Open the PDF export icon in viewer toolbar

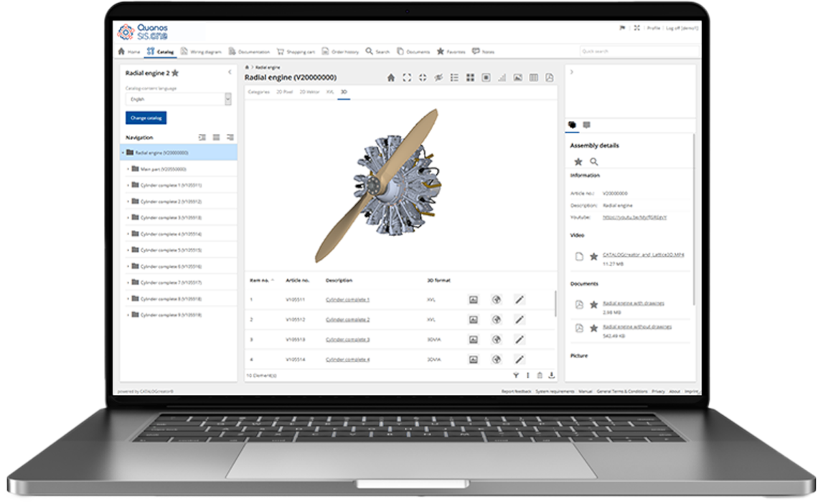click(550, 77)
